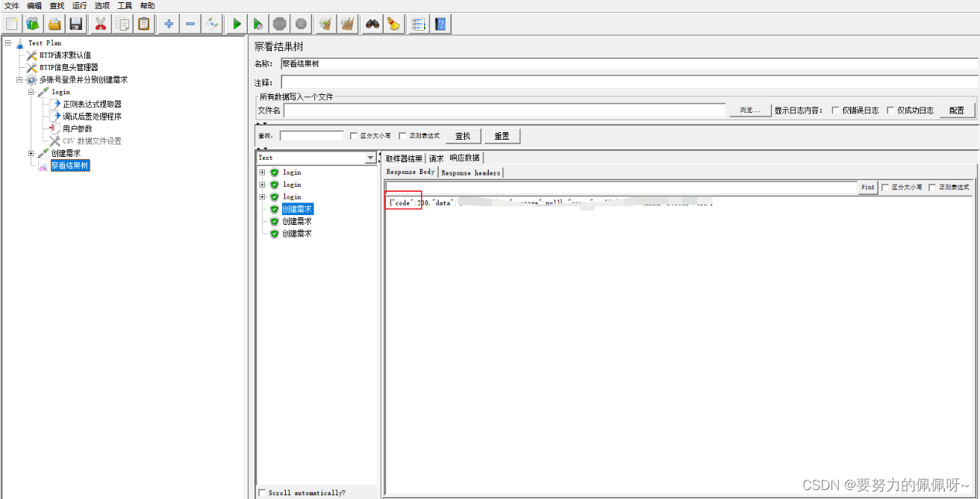Open the Function Helper list icon
This screenshot has width=980, height=499.
(x=418, y=24)
